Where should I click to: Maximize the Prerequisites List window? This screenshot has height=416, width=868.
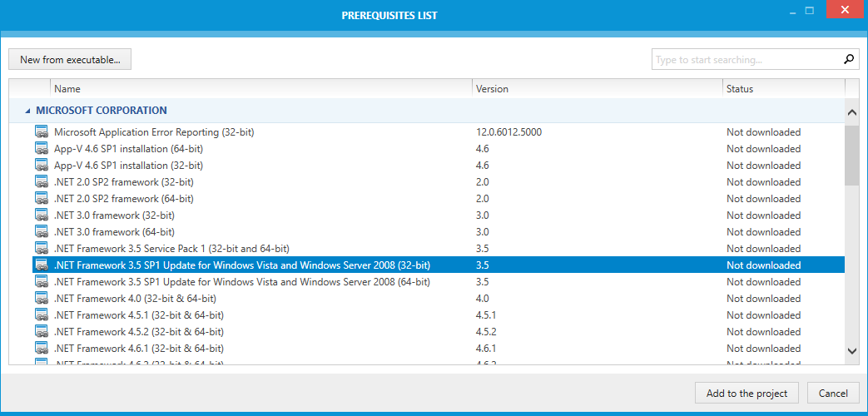pos(810,10)
